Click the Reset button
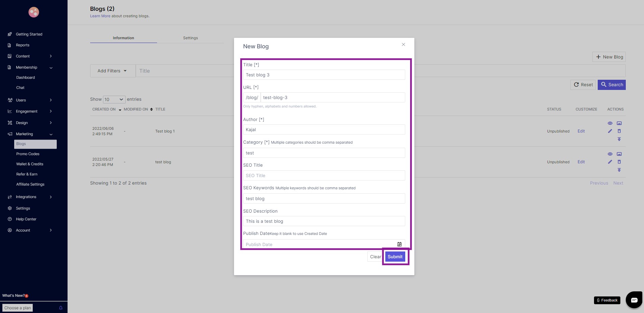Viewport: 644px width, 313px height. 583,85
